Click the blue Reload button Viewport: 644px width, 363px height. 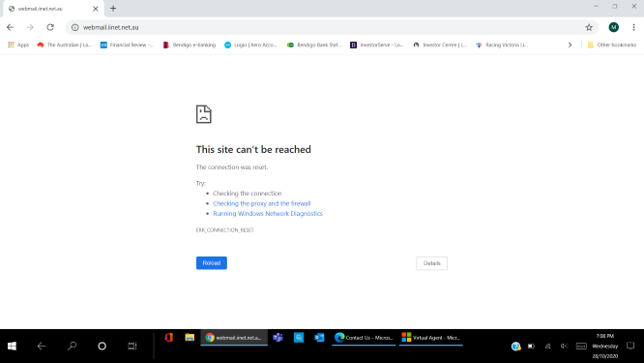coord(212,263)
